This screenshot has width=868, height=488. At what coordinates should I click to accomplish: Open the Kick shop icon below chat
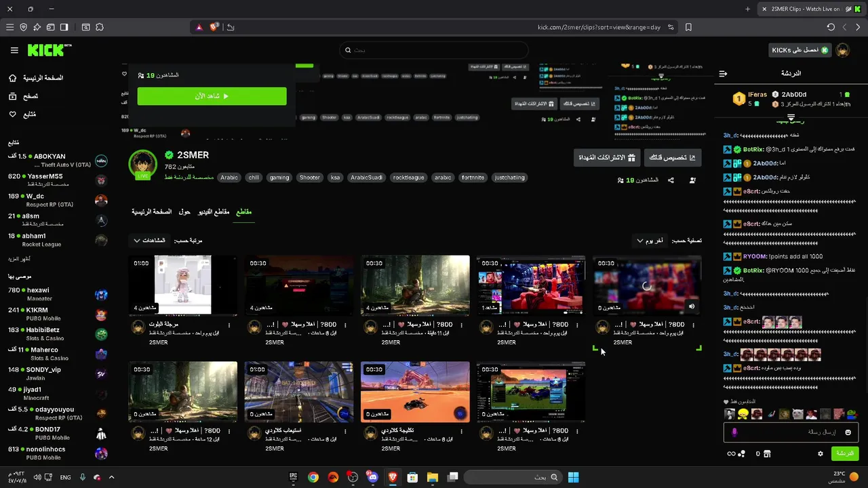click(767, 453)
